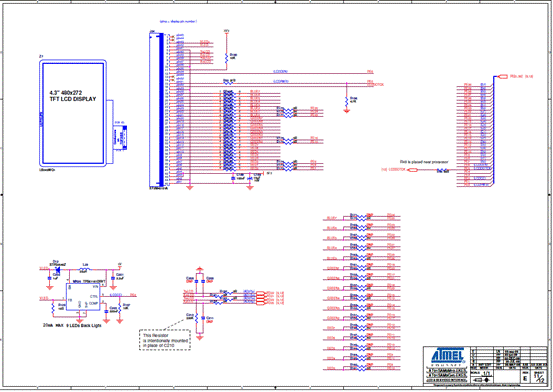Select the LCDDEN net label
The height and width of the screenshot is (392, 553).
pyautogui.click(x=281, y=72)
